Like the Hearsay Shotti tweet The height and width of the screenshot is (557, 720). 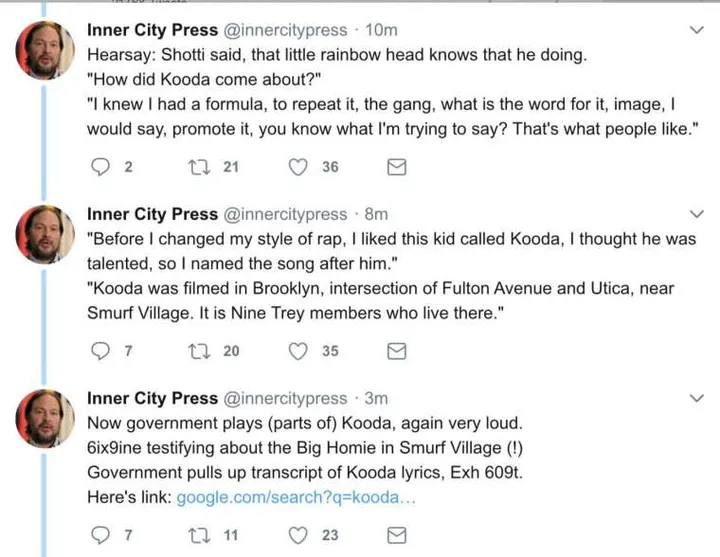[297, 168]
